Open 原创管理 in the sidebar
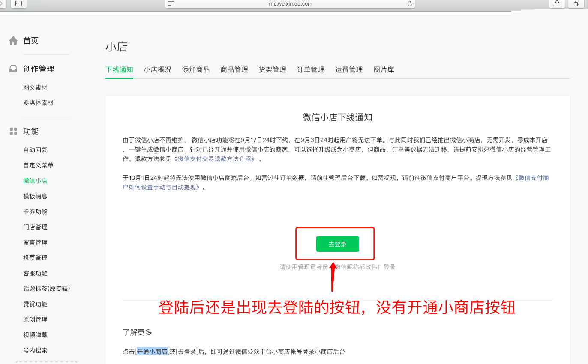588x364 pixels. point(35,319)
